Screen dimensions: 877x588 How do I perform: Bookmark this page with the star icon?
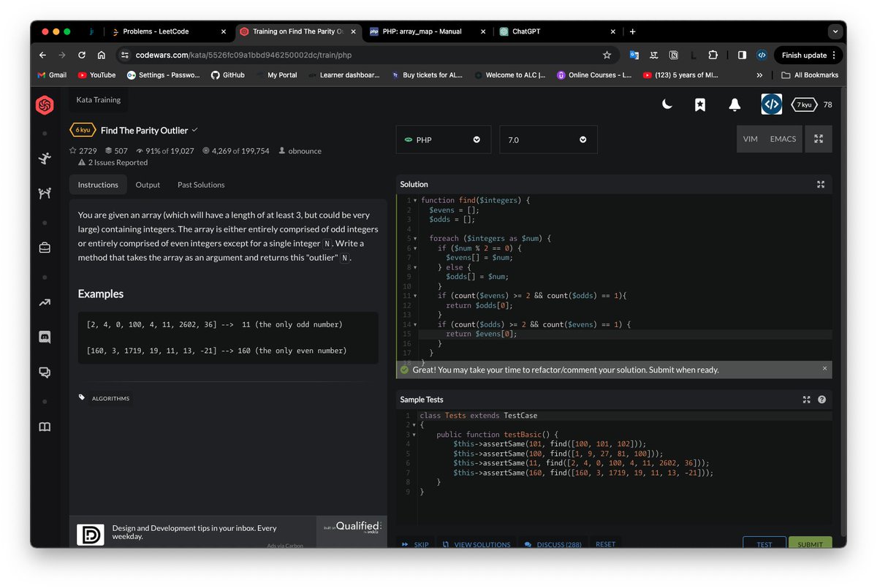[x=607, y=55]
